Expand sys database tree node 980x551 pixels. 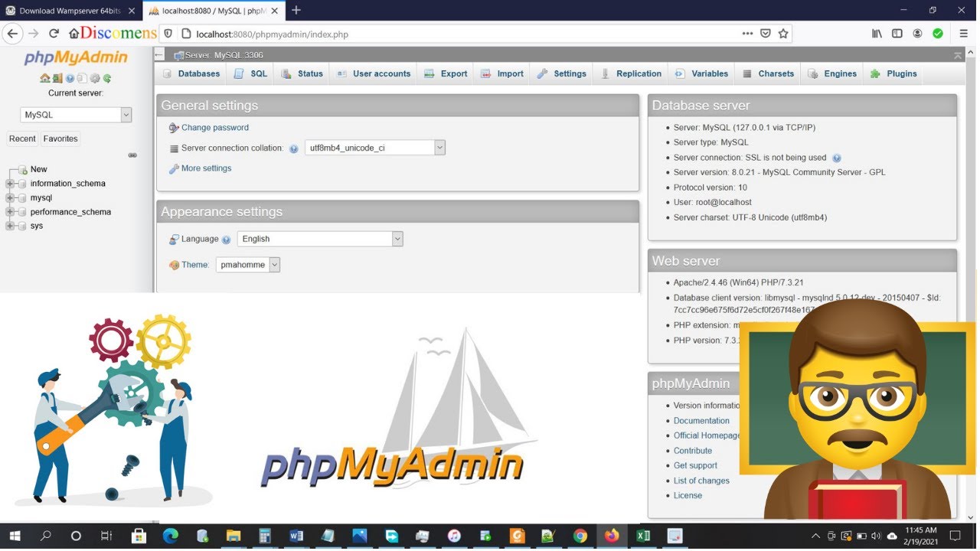pyautogui.click(x=10, y=226)
